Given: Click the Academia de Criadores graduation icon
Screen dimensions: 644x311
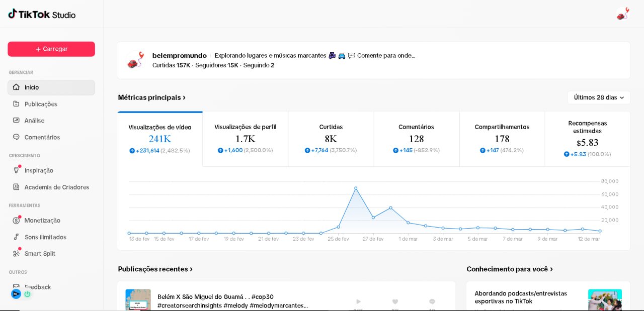Looking at the screenshot, I should coord(16,187).
